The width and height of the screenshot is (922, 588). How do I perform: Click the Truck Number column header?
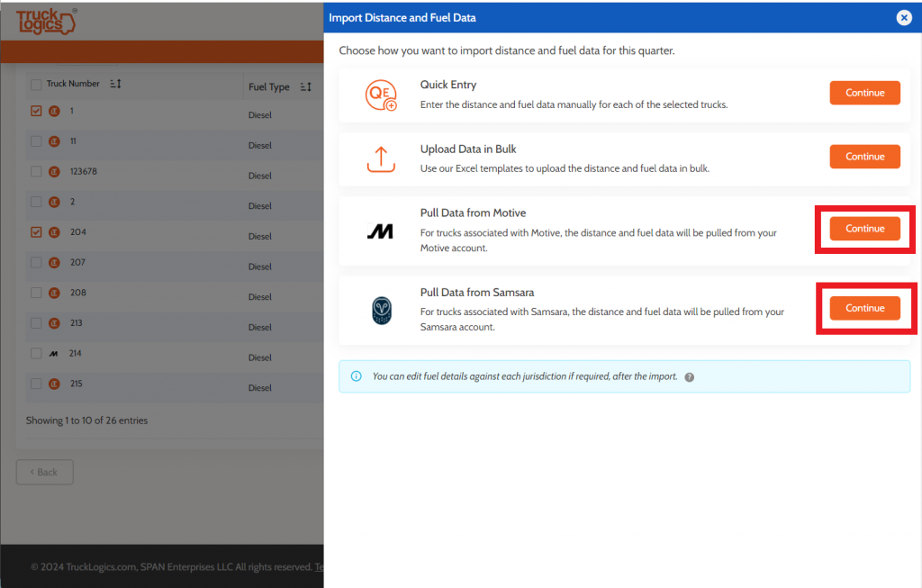coord(73,84)
